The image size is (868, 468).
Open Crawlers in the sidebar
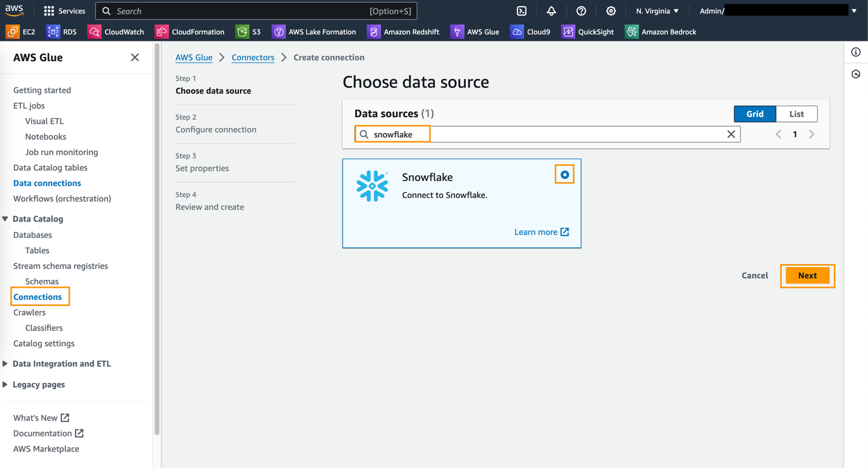click(x=29, y=313)
